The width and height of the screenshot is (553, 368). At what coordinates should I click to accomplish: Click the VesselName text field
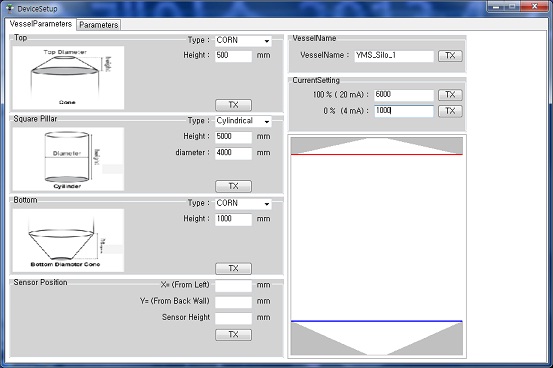pyautogui.click(x=394, y=56)
